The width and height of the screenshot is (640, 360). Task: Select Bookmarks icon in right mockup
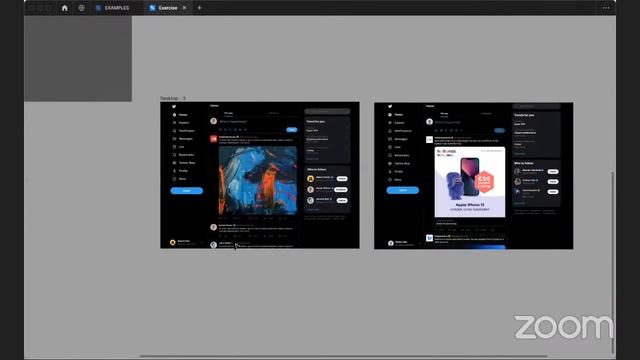click(x=390, y=155)
